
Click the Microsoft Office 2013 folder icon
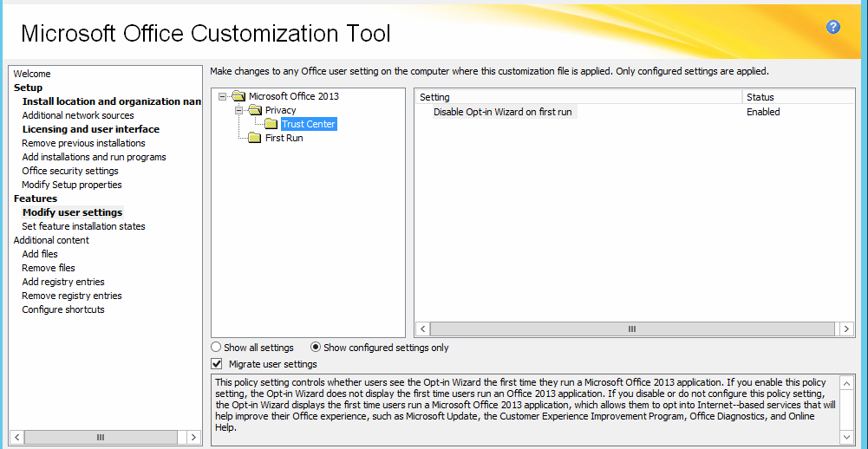[238, 96]
